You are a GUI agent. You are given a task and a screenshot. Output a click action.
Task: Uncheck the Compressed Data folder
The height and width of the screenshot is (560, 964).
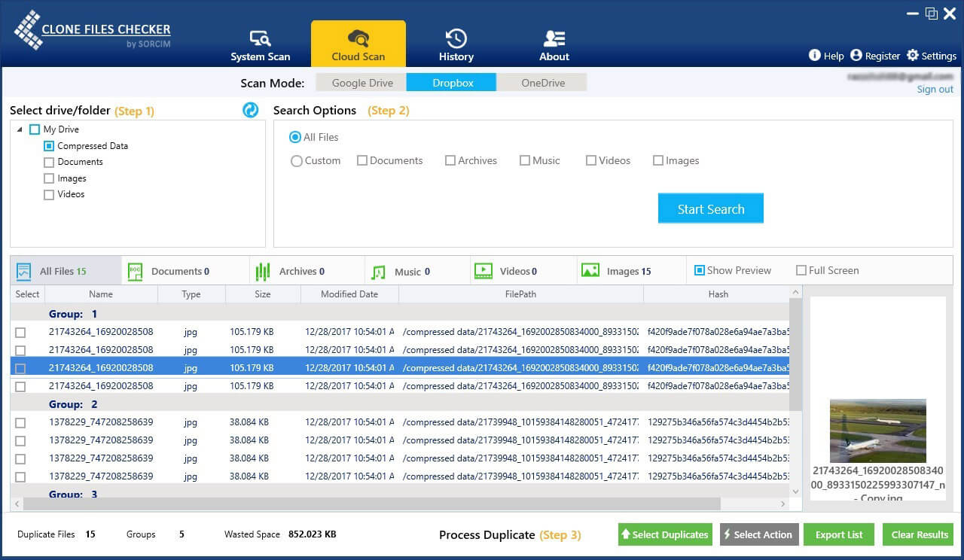pyautogui.click(x=49, y=146)
